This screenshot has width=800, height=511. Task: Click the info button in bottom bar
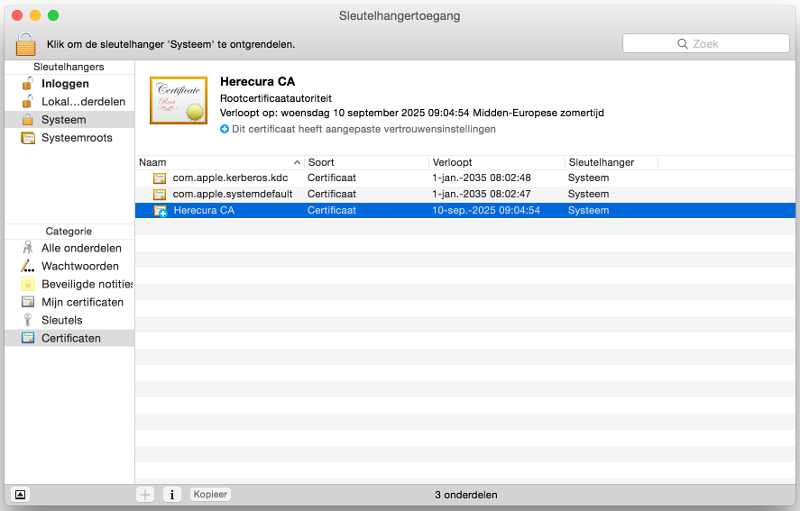click(x=171, y=494)
